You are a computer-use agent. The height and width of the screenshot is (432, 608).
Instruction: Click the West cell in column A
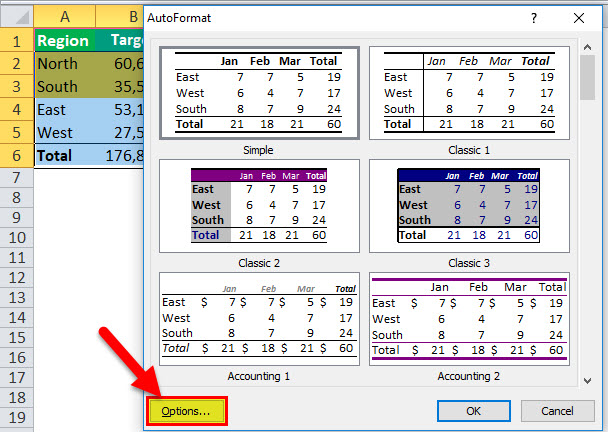[x=65, y=133]
